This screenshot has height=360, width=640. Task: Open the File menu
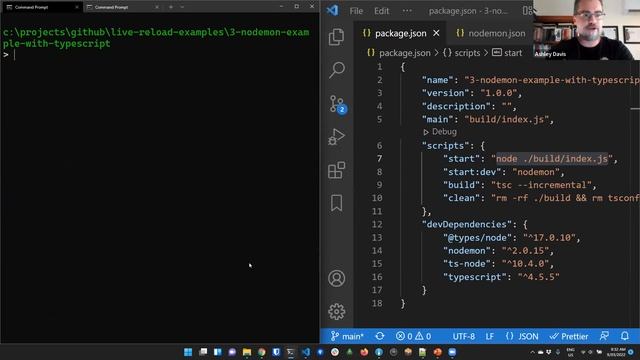pos(356,11)
